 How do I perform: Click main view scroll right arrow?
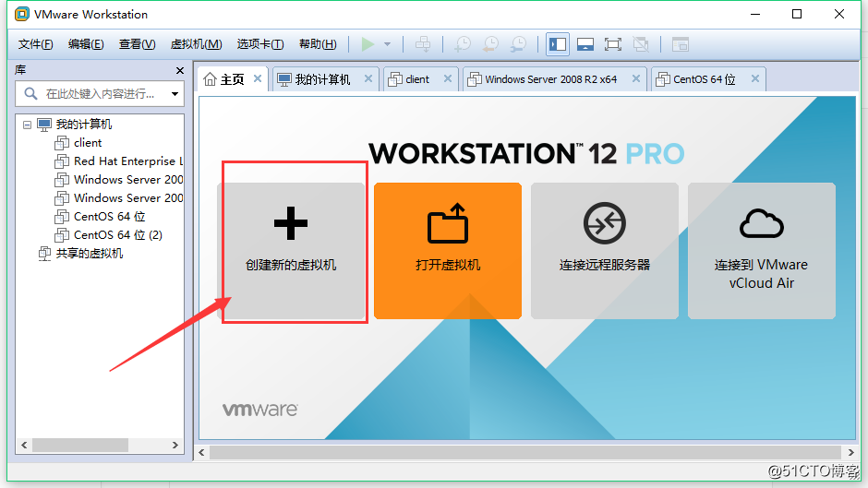(851, 453)
